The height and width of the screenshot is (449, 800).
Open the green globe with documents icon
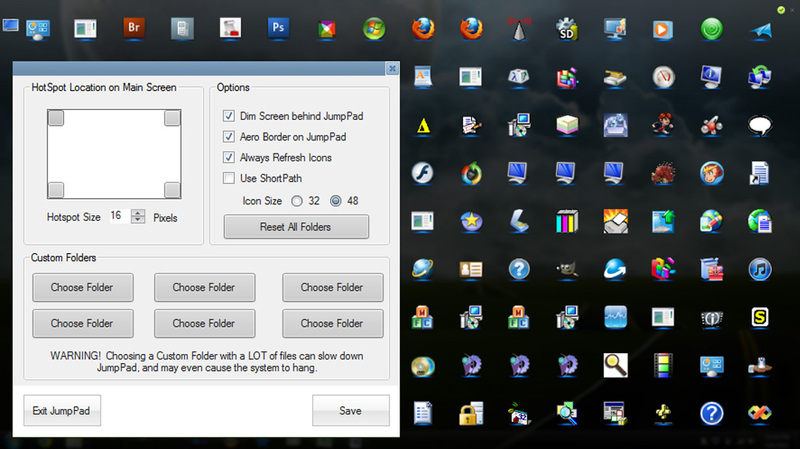click(x=760, y=221)
